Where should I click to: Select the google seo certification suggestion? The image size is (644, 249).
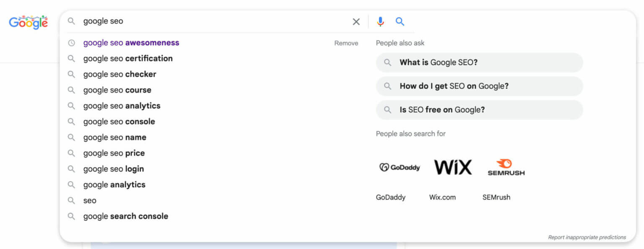[x=214, y=59]
